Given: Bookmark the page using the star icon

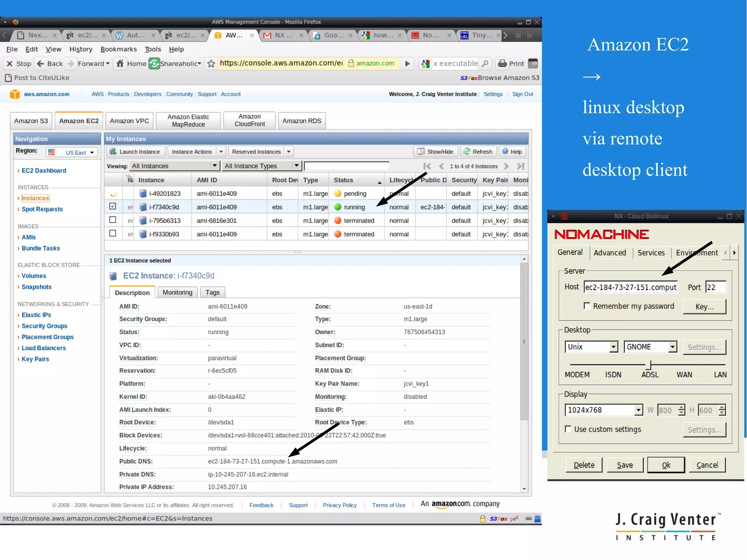Looking at the screenshot, I should [x=211, y=64].
